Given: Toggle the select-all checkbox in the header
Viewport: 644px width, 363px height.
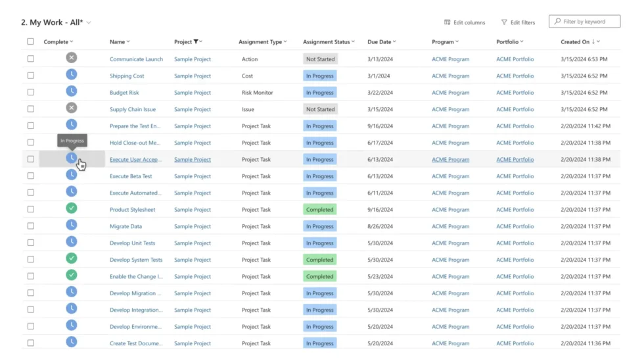Looking at the screenshot, I should (x=30, y=41).
